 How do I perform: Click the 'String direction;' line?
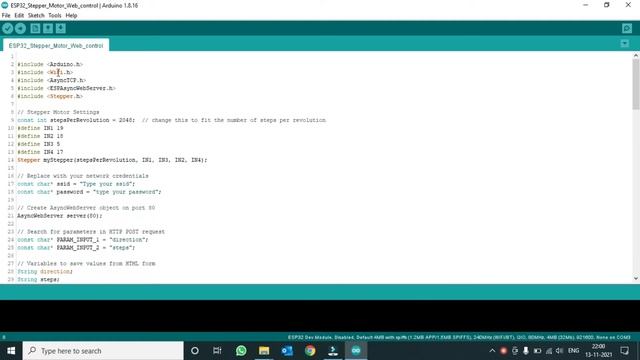tap(45, 271)
